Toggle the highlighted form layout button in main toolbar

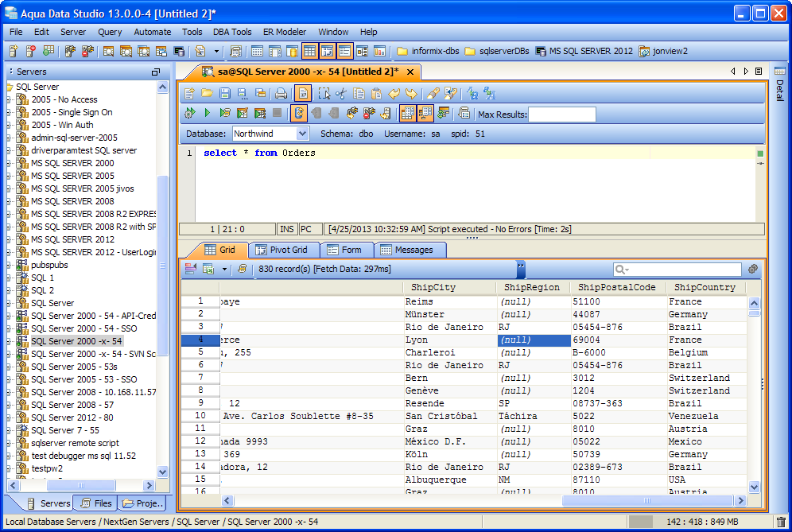pyautogui.click(x=344, y=51)
